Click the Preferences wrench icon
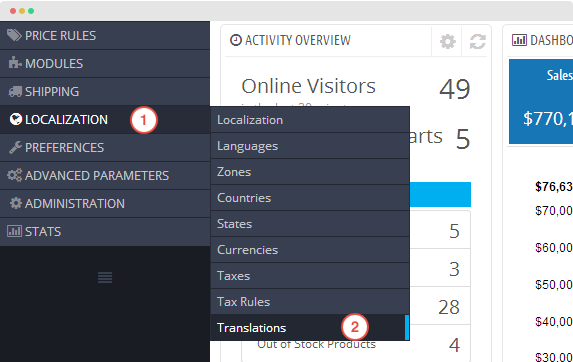 coord(15,147)
